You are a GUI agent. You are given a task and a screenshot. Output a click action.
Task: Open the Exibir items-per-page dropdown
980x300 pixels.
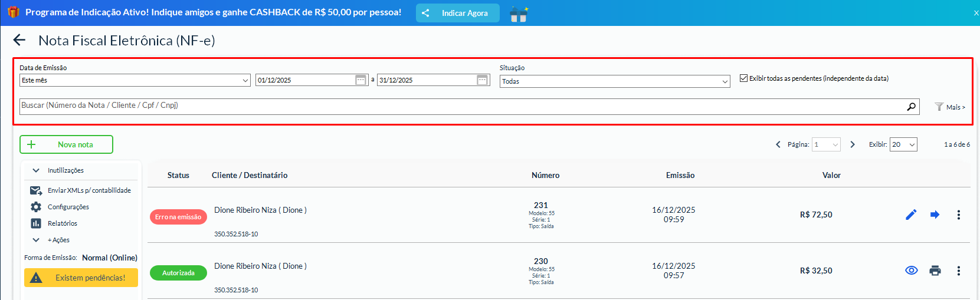coord(903,144)
